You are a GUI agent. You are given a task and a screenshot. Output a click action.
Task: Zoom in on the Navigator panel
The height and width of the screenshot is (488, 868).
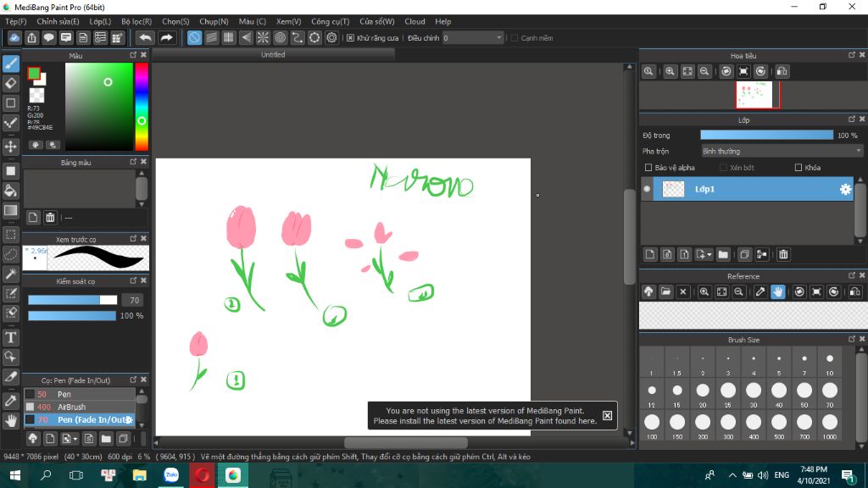[x=670, y=71]
